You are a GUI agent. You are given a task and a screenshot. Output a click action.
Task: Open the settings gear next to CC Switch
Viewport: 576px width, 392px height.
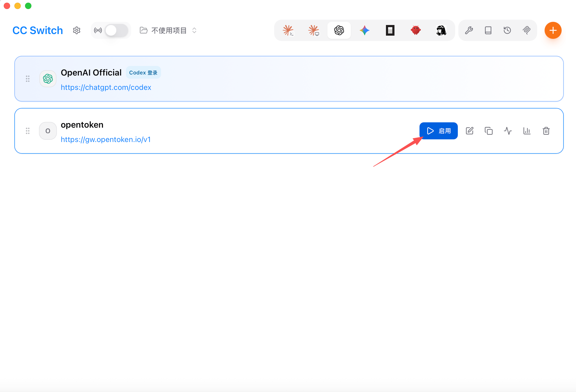[77, 30]
